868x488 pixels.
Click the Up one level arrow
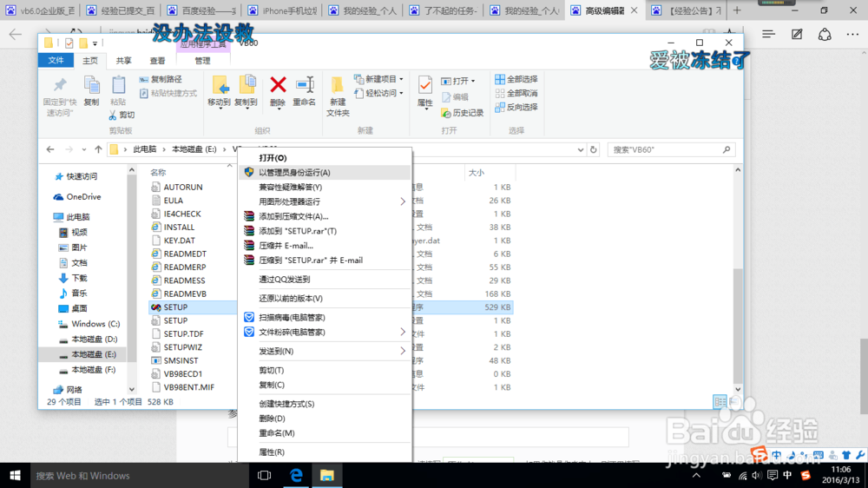pos(99,149)
